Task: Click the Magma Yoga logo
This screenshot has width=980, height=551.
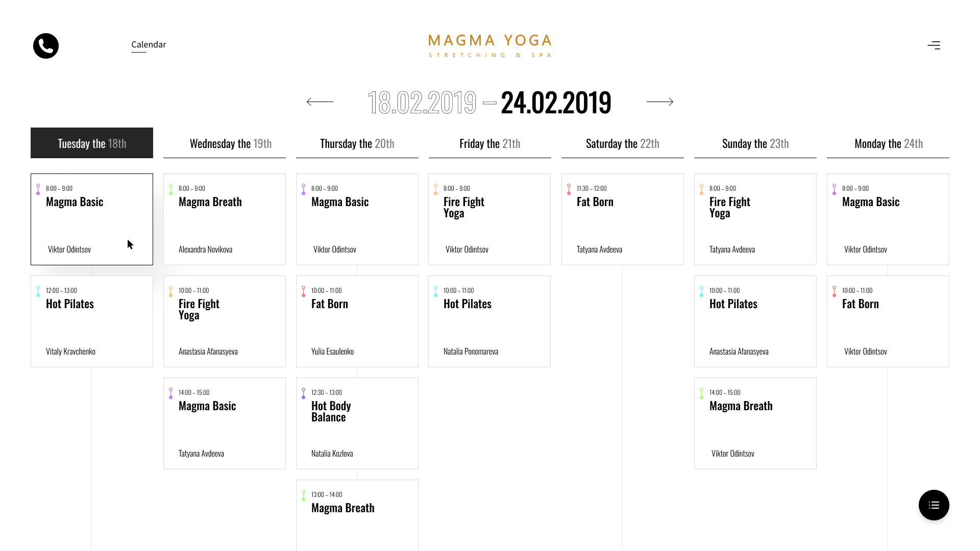Action: 489,46
